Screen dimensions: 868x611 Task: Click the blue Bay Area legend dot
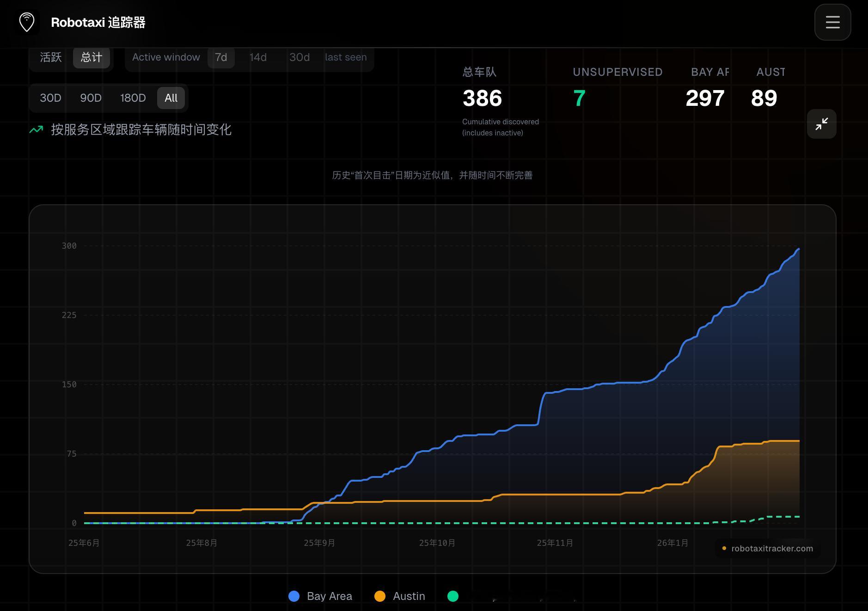[294, 596]
